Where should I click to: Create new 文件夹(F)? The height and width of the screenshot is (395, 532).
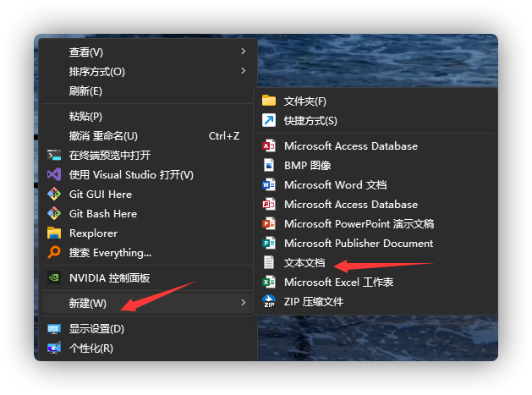(x=376, y=101)
